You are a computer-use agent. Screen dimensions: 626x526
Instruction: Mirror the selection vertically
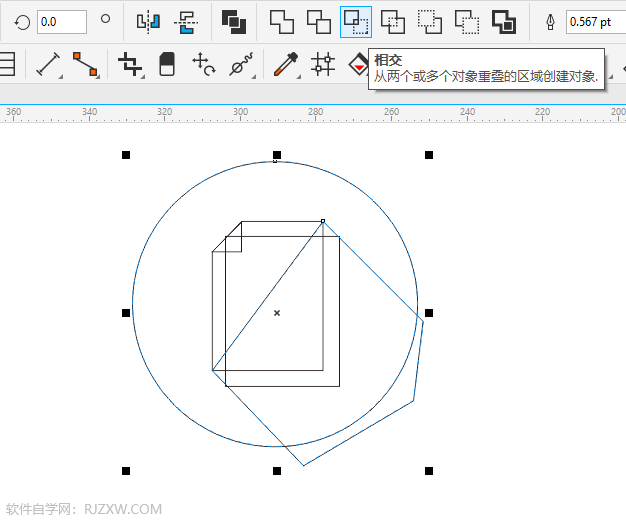185,21
